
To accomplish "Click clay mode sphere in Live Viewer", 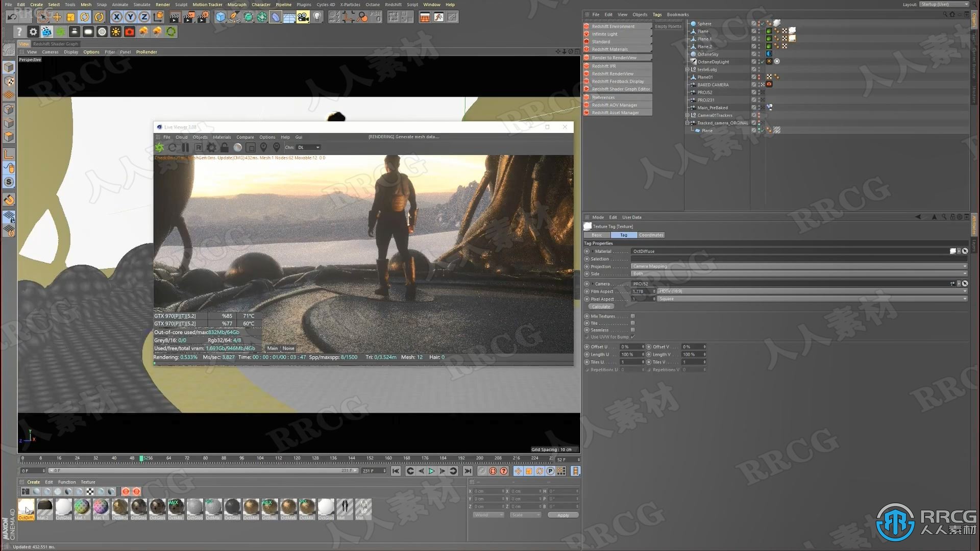I will click(237, 147).
